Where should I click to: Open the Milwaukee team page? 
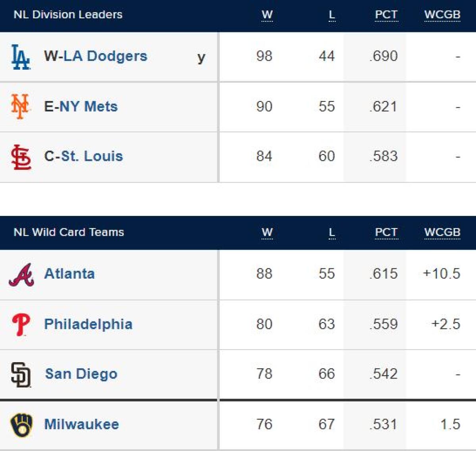(81, 424)
